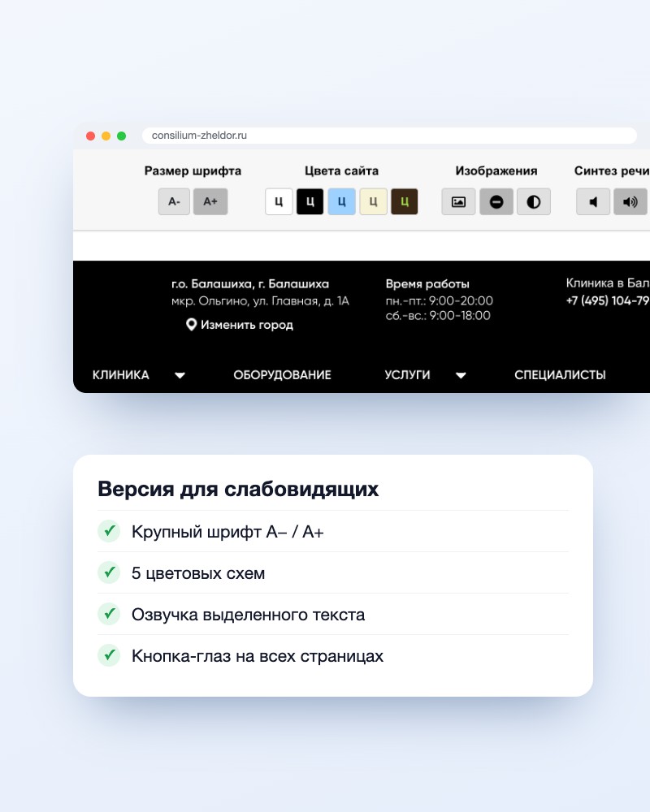Screen dimensions: 650x812
Task: Click the consilium-zheldor.ru address bar
Action: 389,135
